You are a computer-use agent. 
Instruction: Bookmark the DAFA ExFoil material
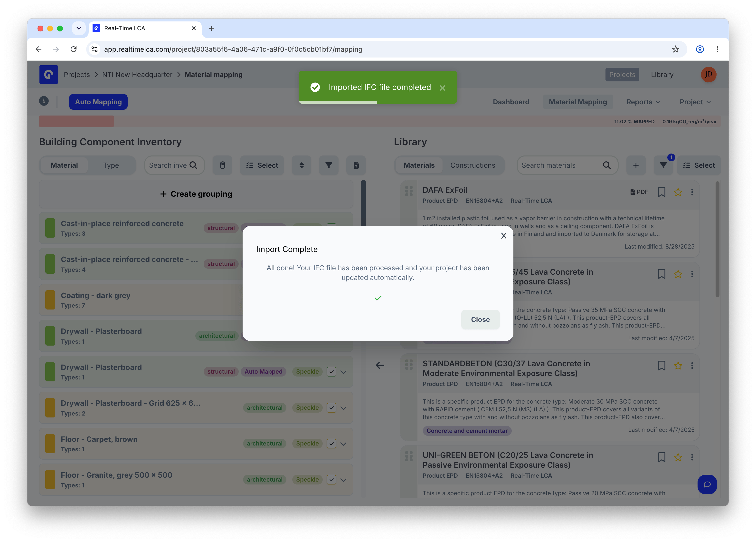[662, 192]
